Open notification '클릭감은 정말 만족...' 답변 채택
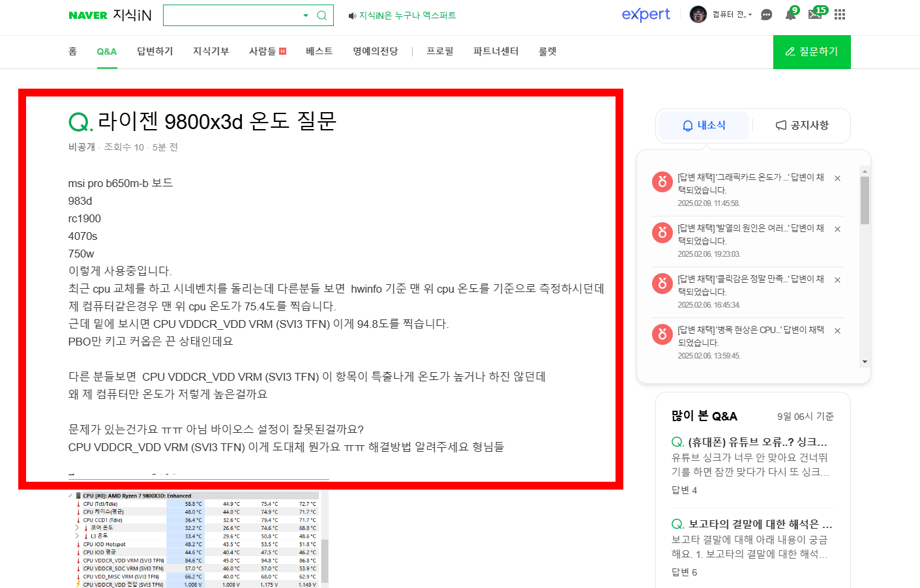 pos(751,286)
